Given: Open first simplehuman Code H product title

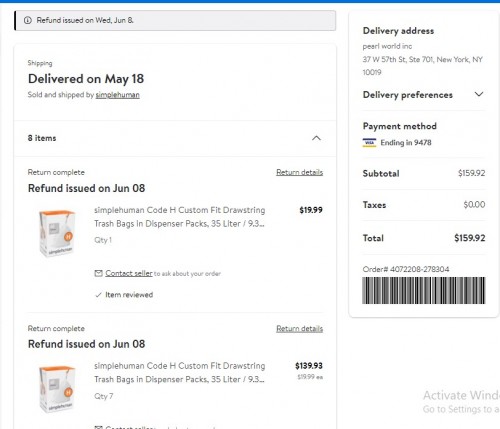Looking at the screenshot, I should click(179, 217).
